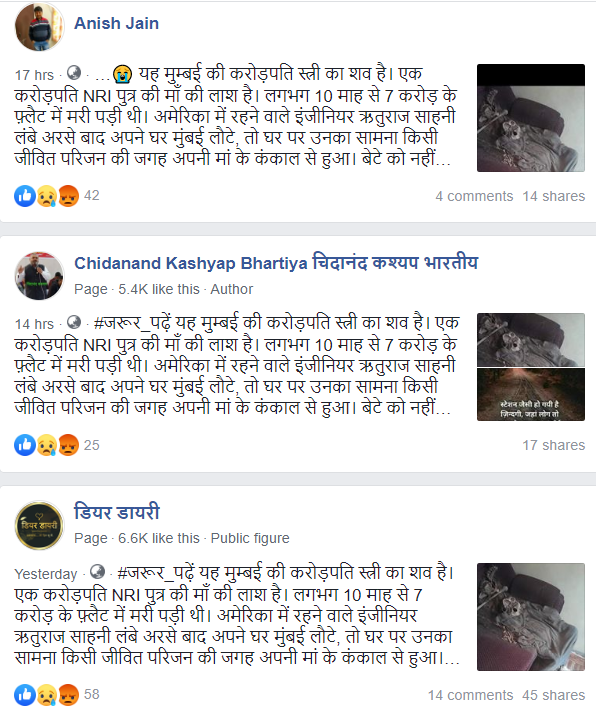View the 4 comments on Anish Jain's post
This screenshot has width=596, height=718.
point(474,196)
